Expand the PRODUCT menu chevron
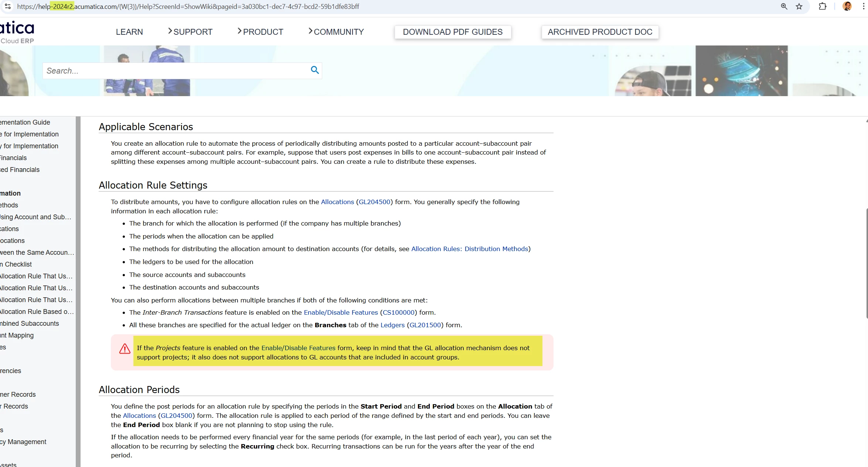This screenshot has width=868, height=467. (239, 31)
